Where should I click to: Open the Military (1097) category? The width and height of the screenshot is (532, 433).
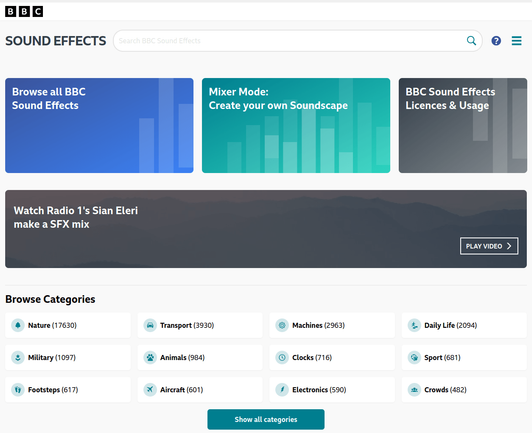[68, 357]
